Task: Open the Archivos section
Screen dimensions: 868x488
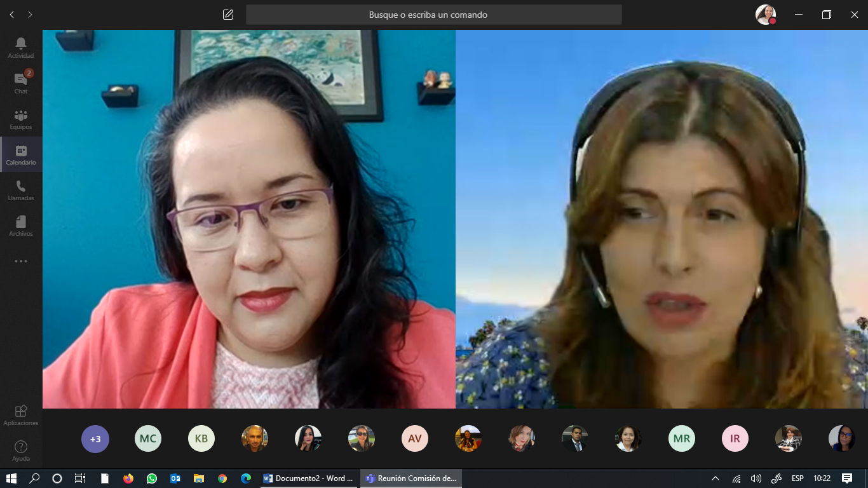Action: click(21, 226)
